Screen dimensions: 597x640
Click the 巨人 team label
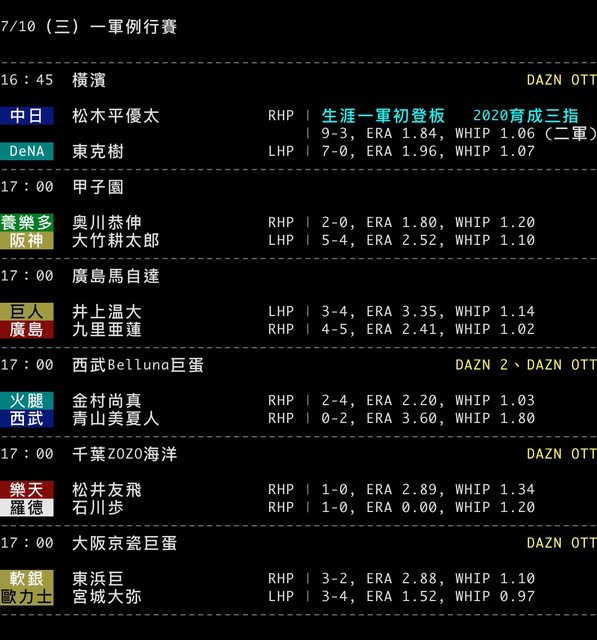tap(27, 311)
